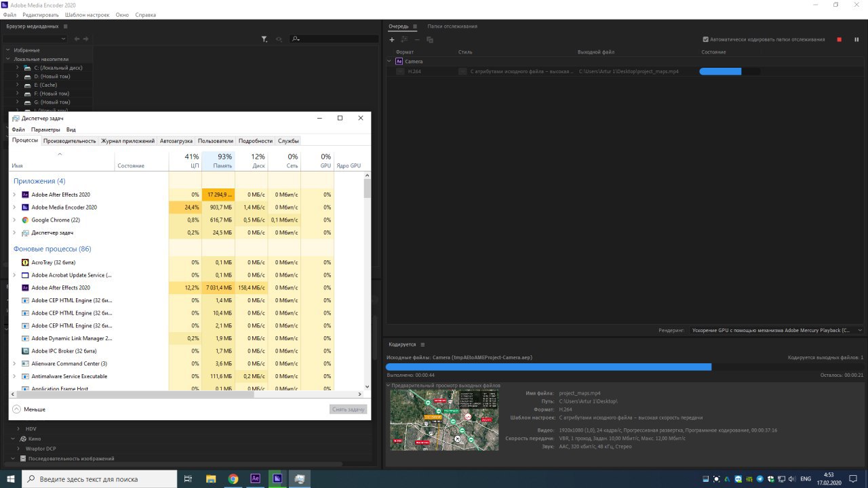
Task: Expand Alienware Command Center (3) row
Action: tap(14, 364)
